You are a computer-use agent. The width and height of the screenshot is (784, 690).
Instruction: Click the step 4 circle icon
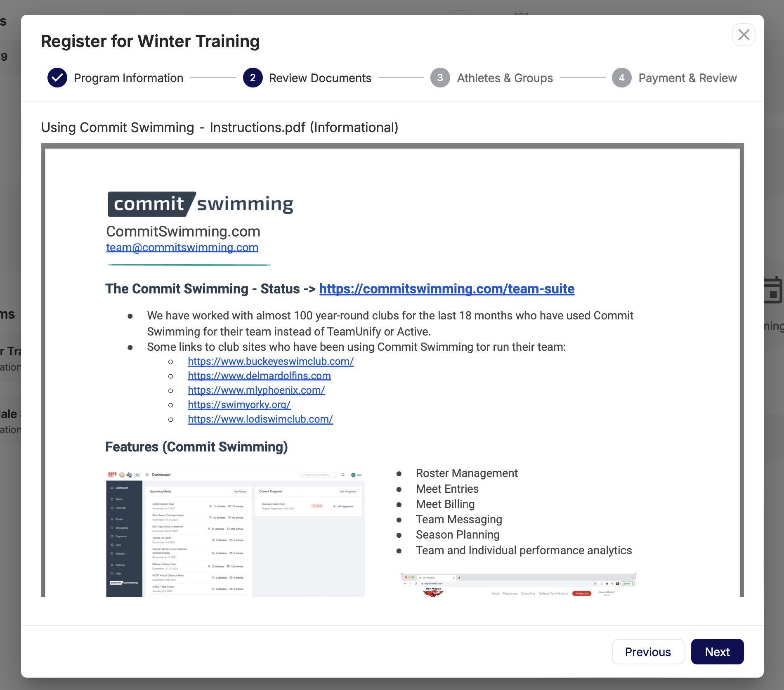[622, 78]
